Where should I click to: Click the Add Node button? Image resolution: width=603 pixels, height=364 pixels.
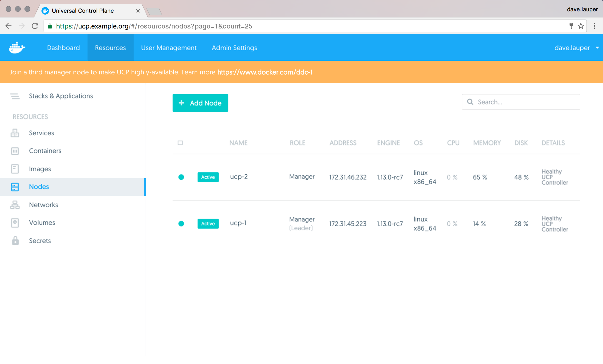[200, 103]
